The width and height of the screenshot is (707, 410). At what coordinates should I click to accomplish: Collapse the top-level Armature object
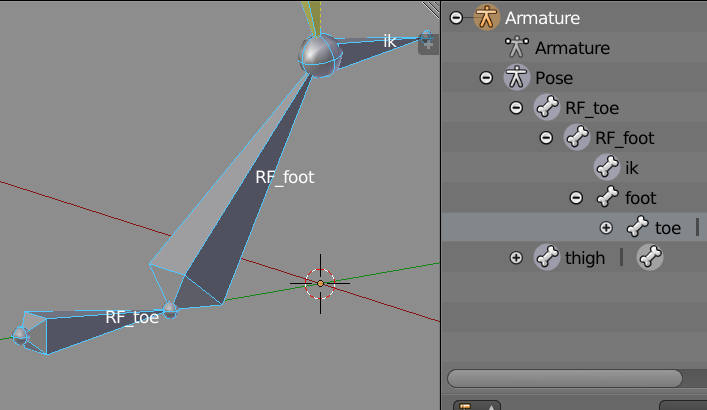[x=456, y=18]
